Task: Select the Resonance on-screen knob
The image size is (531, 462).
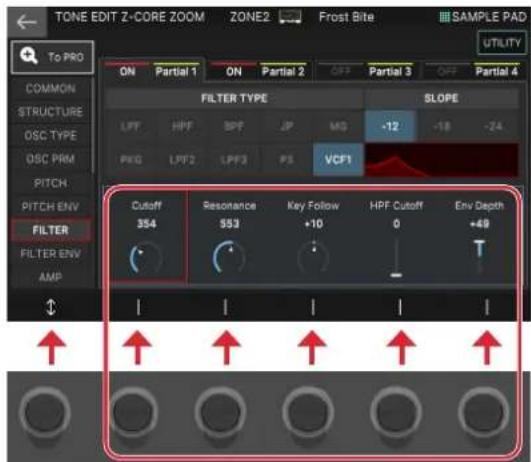Action: coord(229,257)
